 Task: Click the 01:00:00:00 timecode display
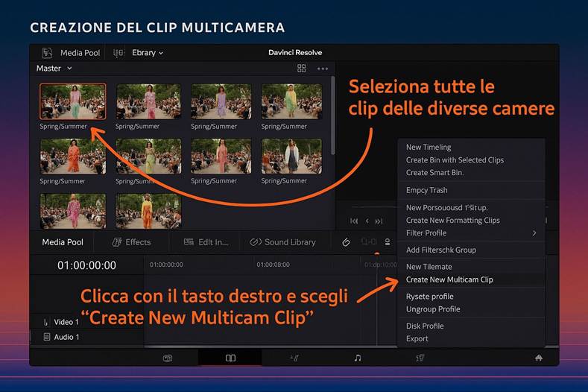click(86, 265)
